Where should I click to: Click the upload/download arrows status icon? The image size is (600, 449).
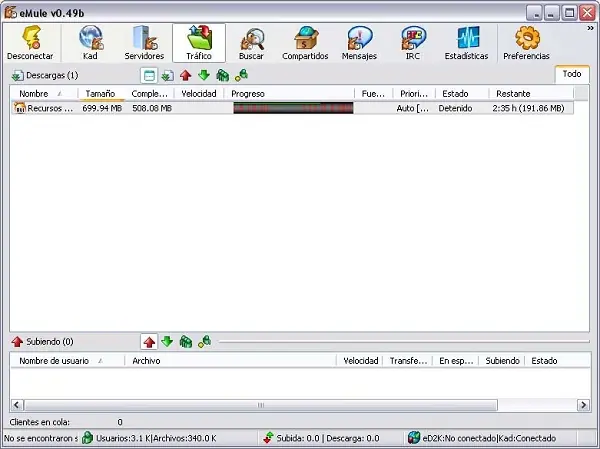pyautogui.click(x=269, y=438)
